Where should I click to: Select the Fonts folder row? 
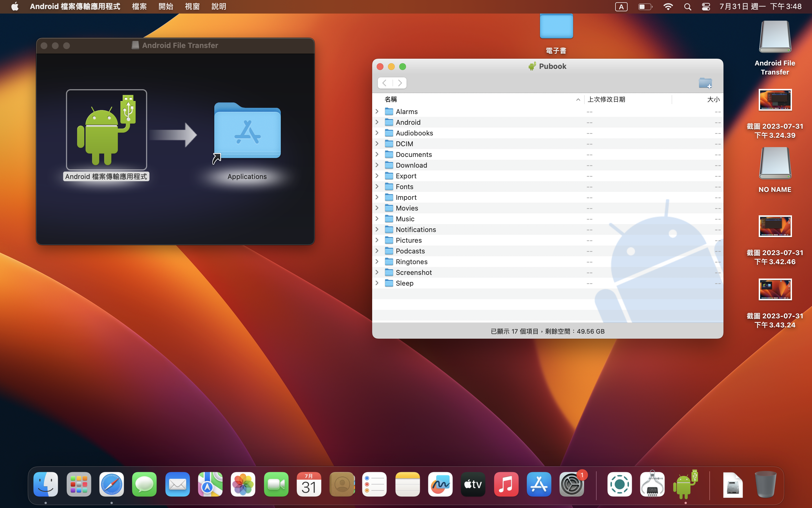(548, 187)
